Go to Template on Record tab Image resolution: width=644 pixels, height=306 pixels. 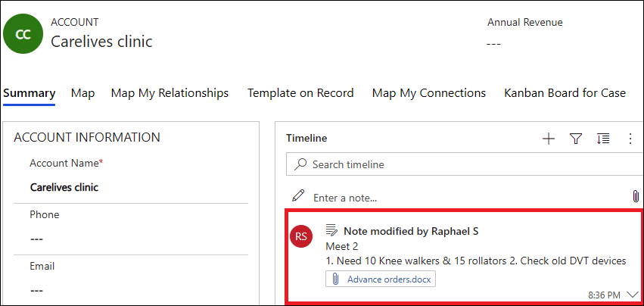click(300, 93)
